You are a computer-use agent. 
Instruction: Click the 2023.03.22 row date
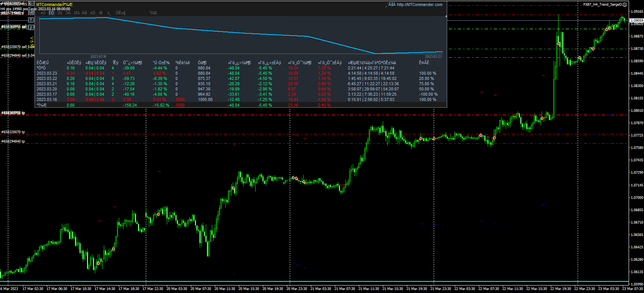coord(47,78)
